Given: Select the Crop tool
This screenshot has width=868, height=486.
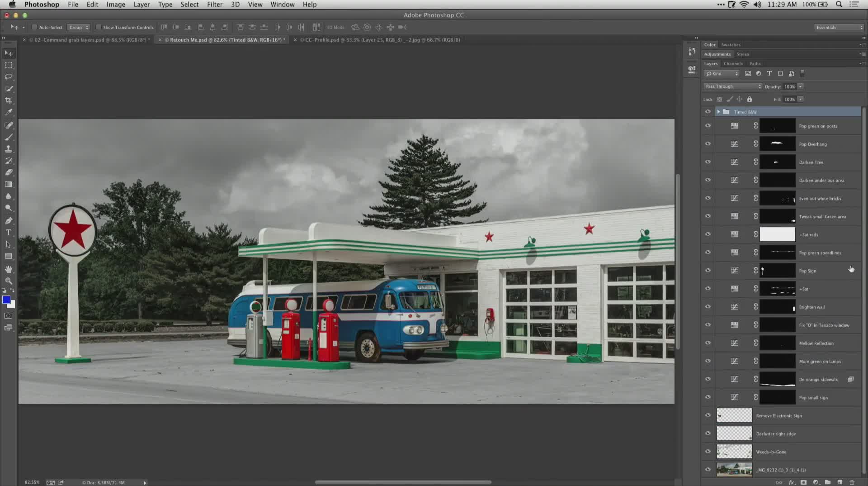Looking at the screenshot, I should tap(9, 100).
